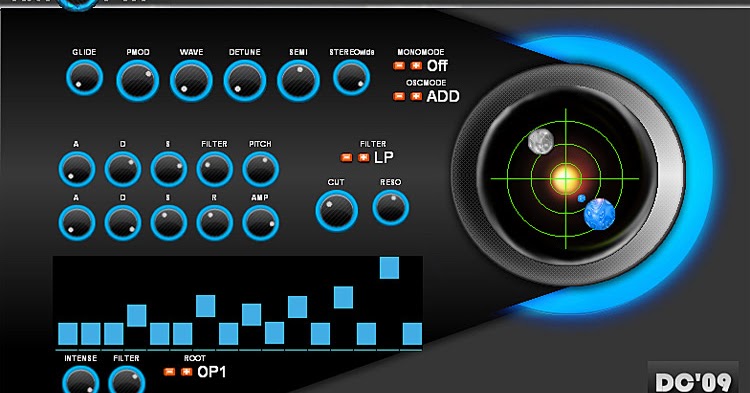Click the OSCMODE plus button
The image size is (750, 393).
(416, 97)
